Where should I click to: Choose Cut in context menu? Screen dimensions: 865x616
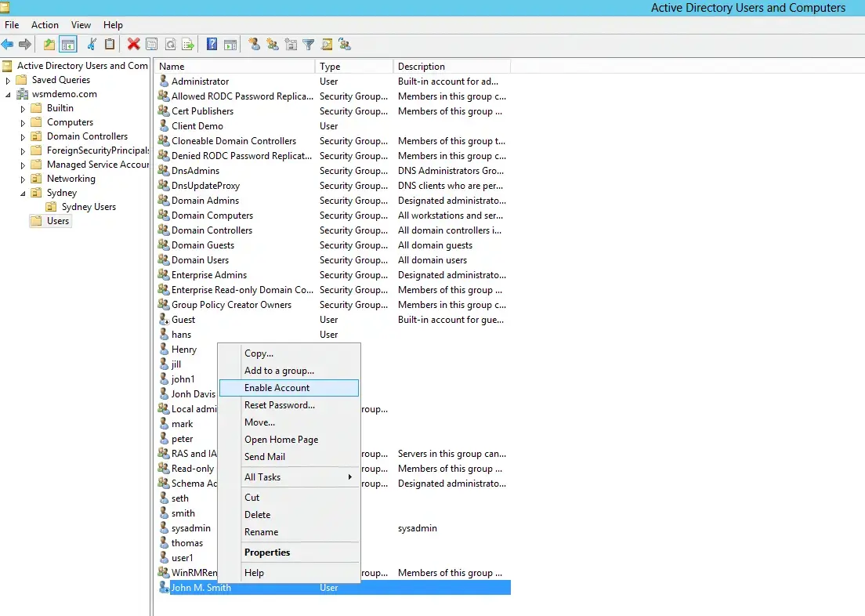point(289,498)
